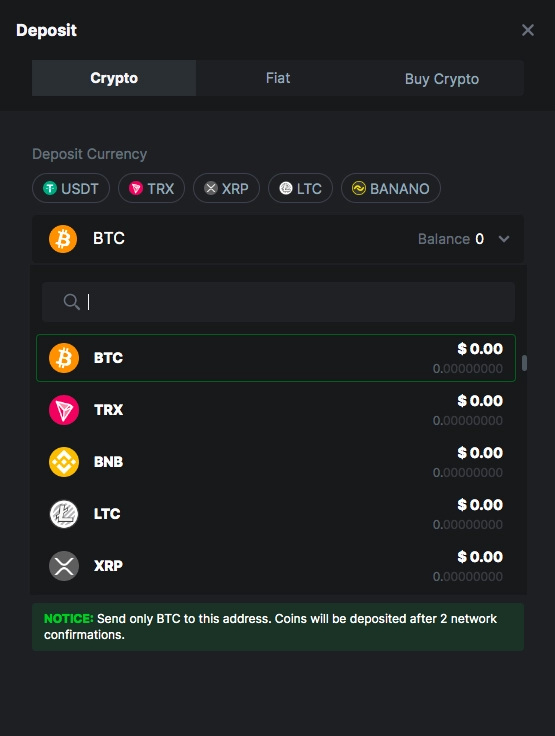This screenshot has height=736, width=555.
Task: Click the currency list scrollbar thumb
Action: [x=524, y=363]
